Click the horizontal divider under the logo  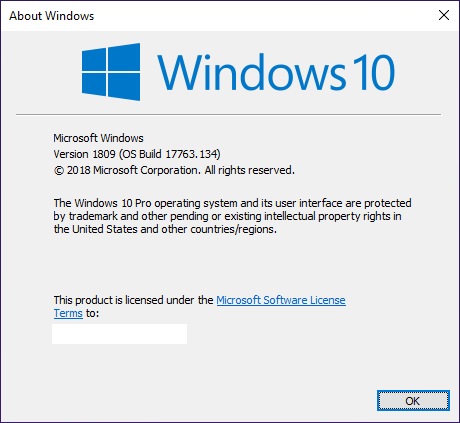coord(228,114)
